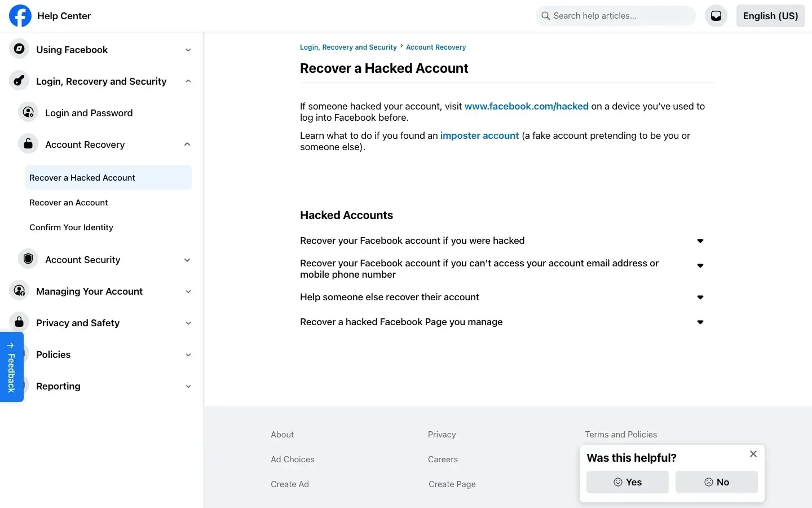The height and width of the screenshot is (508, 812).
Task: Expand the Account Security chevron
Action: pos(187,260)
